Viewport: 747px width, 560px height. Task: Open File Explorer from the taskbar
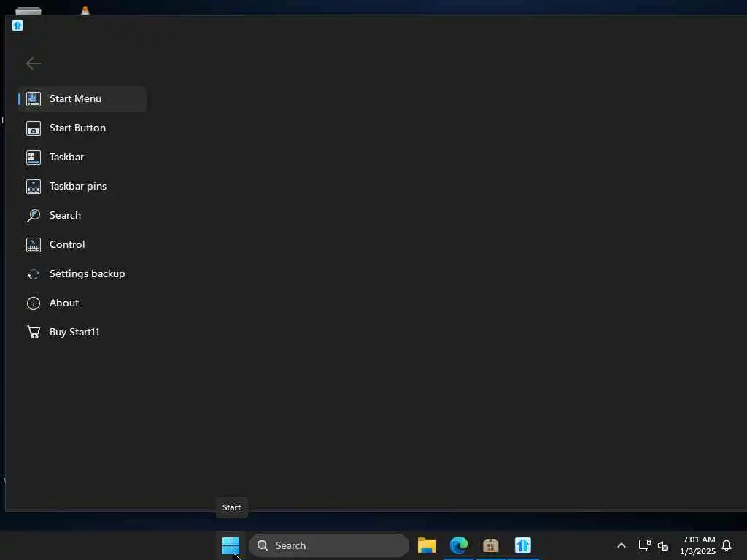point(426,545)
